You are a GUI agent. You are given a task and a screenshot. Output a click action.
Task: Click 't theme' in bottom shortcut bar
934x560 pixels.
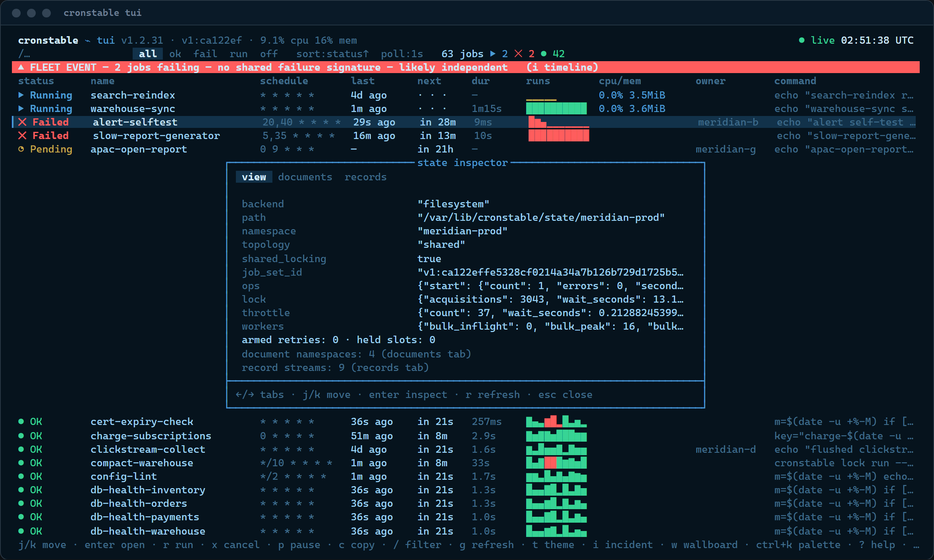(553, 545)
